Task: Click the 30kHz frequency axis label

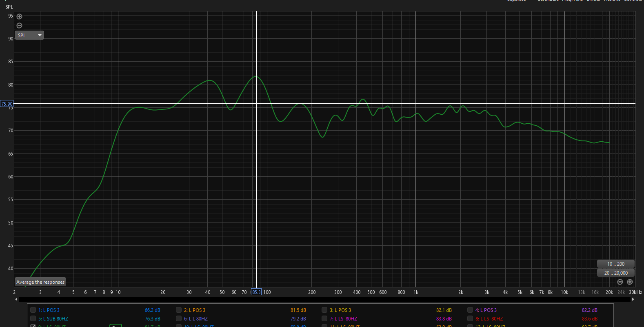Action: click(635, 292)
